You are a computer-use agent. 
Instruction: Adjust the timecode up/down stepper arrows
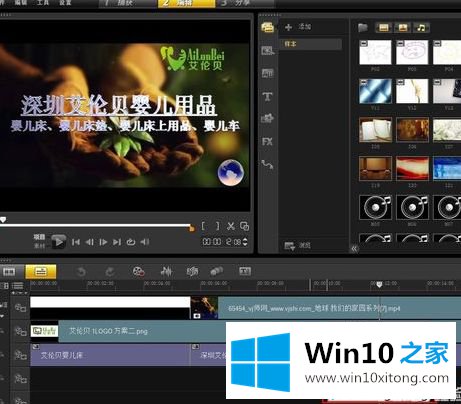tap(245, 242)
